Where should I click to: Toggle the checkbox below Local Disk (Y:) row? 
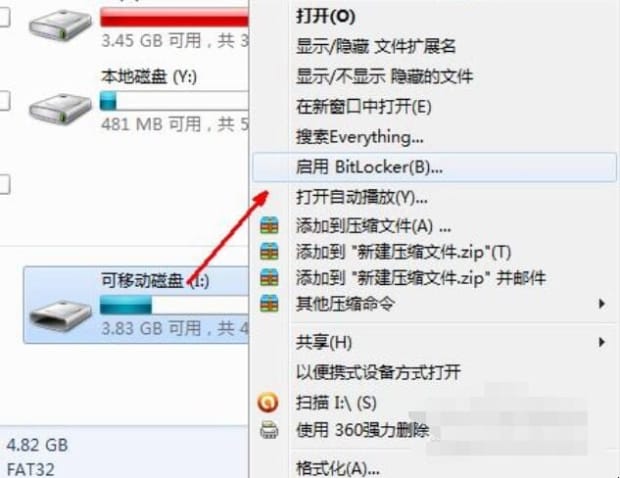tap(4, 184)
